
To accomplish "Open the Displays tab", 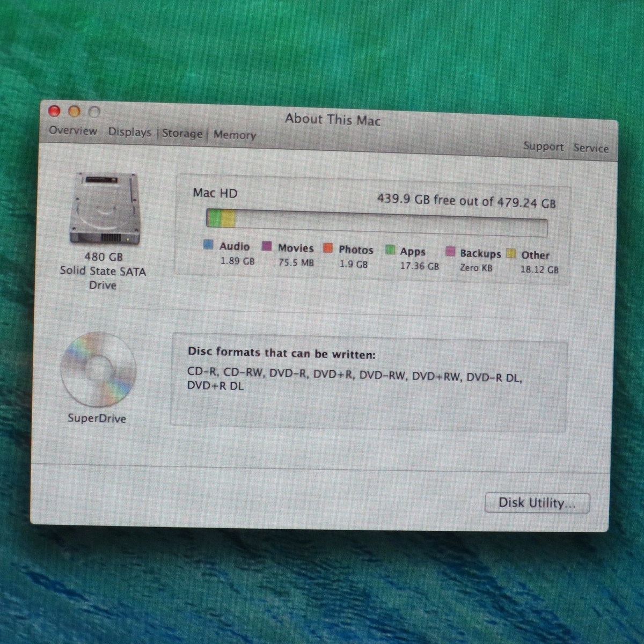I will pos(129,132).
